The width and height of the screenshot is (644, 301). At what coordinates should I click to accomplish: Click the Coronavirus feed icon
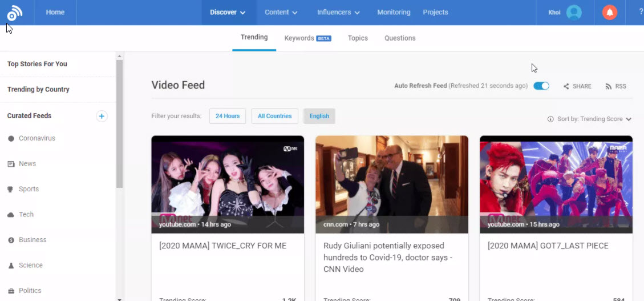(x=11, y=139)
